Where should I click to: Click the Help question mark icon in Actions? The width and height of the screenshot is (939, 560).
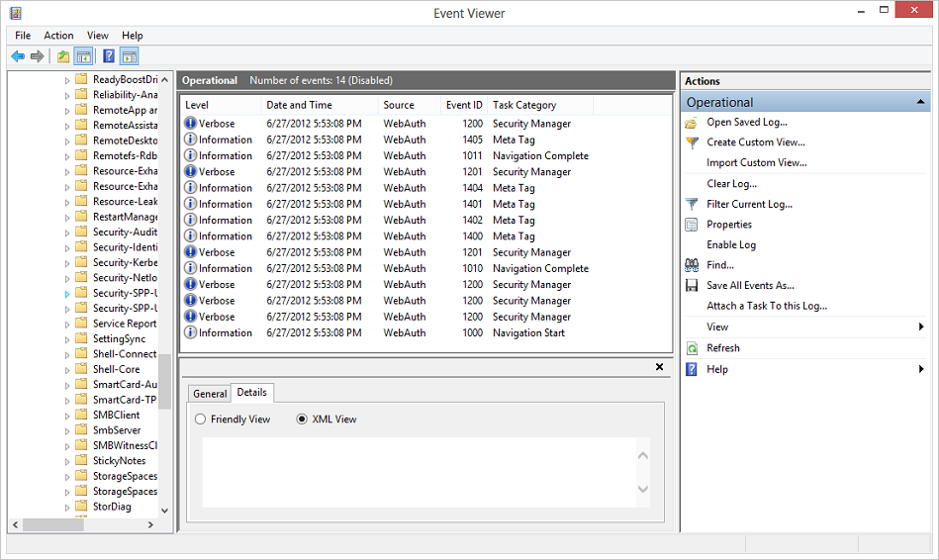[692, 369]
